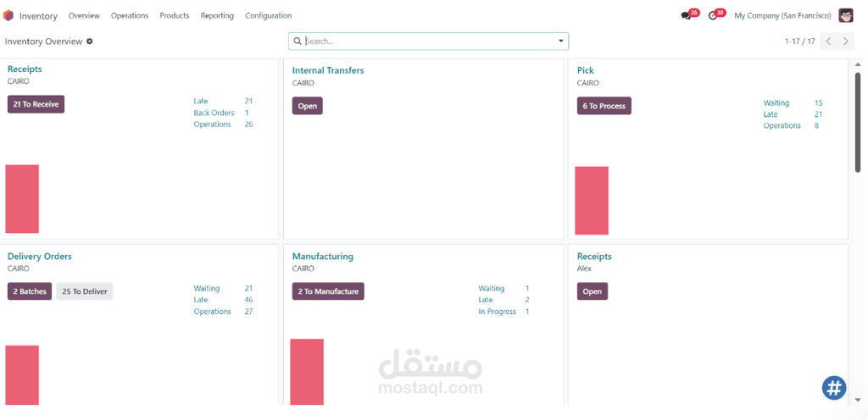Open the Manufacturing card title

click(323, 257)
